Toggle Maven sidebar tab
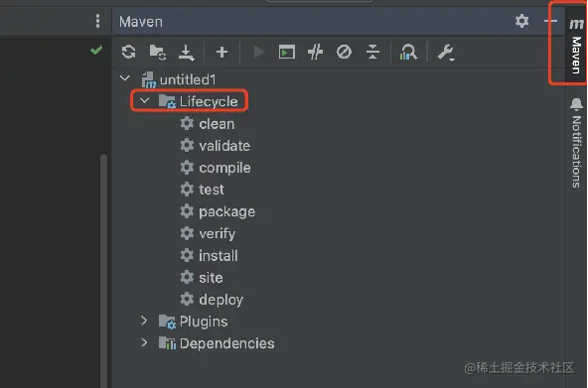The width and height of the screenshot is (588, 388). point(576,46)
